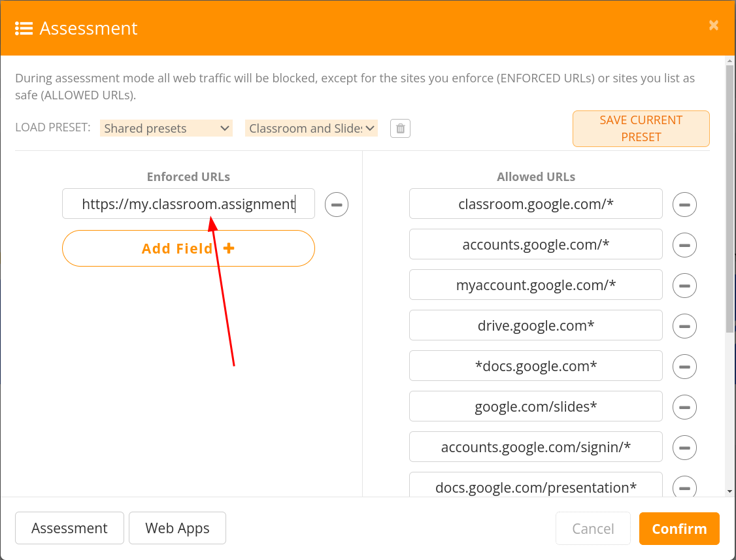736x560 pixels.
Task: Remove the enforced URL my.classroom.assignment
Action: click(337, 205)
